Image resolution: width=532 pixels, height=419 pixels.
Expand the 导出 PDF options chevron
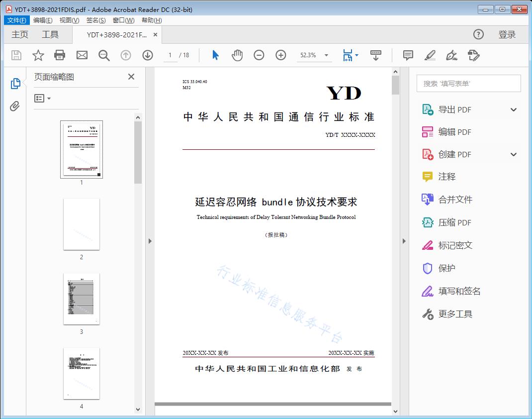pyautogui.click(x=513, y=109)
